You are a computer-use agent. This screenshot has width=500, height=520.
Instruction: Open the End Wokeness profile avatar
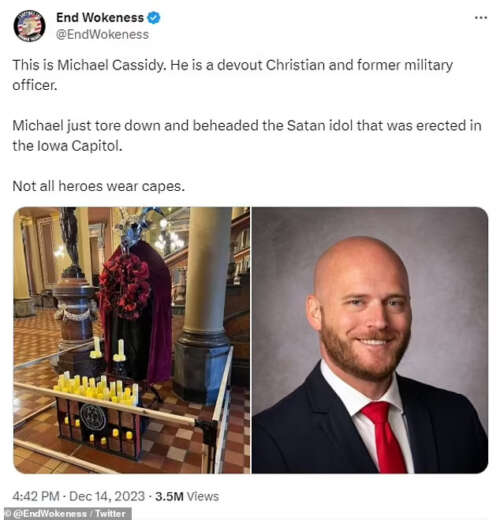click(29, 26)
